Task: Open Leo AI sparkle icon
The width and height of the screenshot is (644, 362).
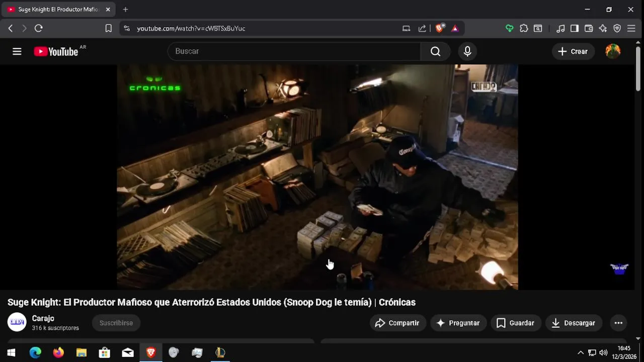Action: [603, 28]
